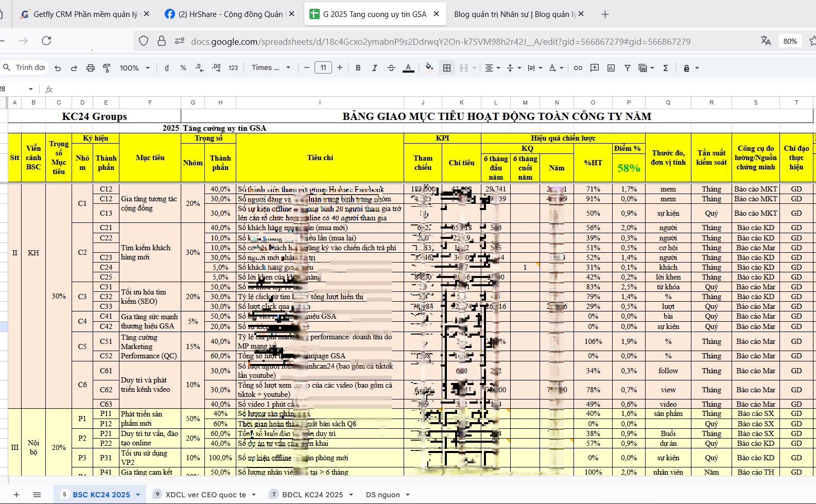Image resolution: width=816 pixels, height=504 pixels.
Task: Create a filter with the funnel icon
Action: pyautogui.click(x=628, y=68)
